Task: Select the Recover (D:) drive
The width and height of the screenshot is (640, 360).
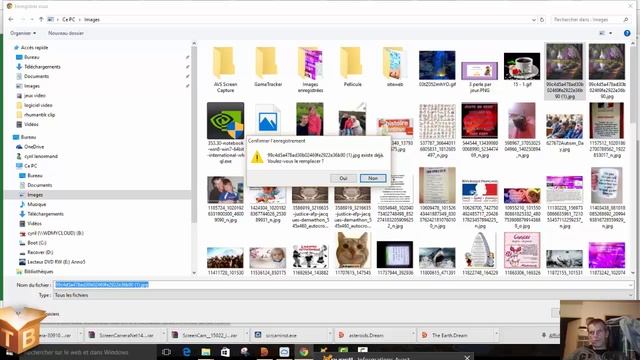Action: click(40, 252)
